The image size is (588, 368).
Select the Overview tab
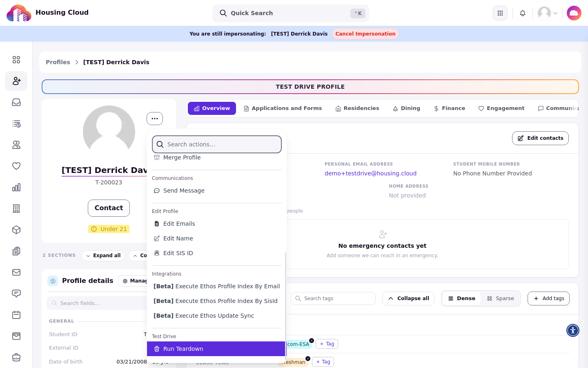coord(212,108)
